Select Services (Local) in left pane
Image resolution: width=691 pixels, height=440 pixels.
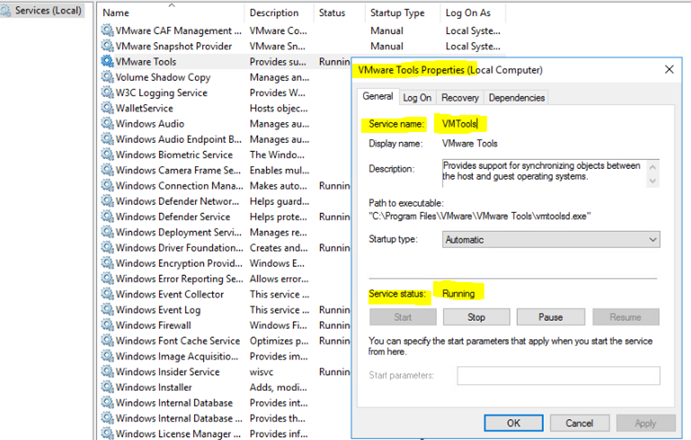[x=48, y=10]
